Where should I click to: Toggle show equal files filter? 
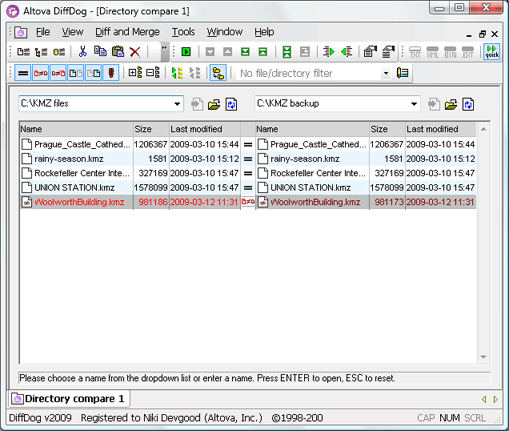coord(23,73)
